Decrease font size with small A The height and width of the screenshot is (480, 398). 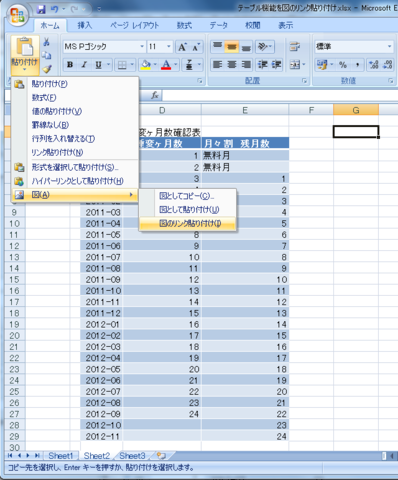point(196,47)
